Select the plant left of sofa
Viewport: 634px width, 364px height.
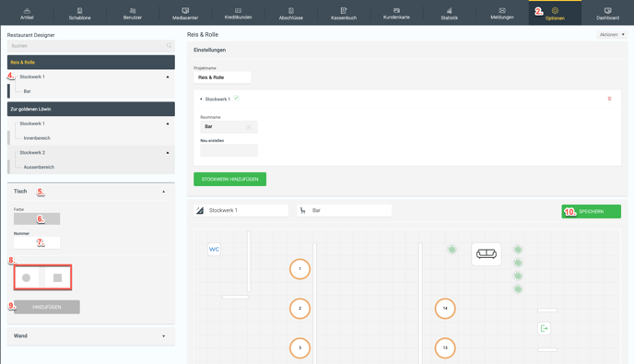[452, 250]
